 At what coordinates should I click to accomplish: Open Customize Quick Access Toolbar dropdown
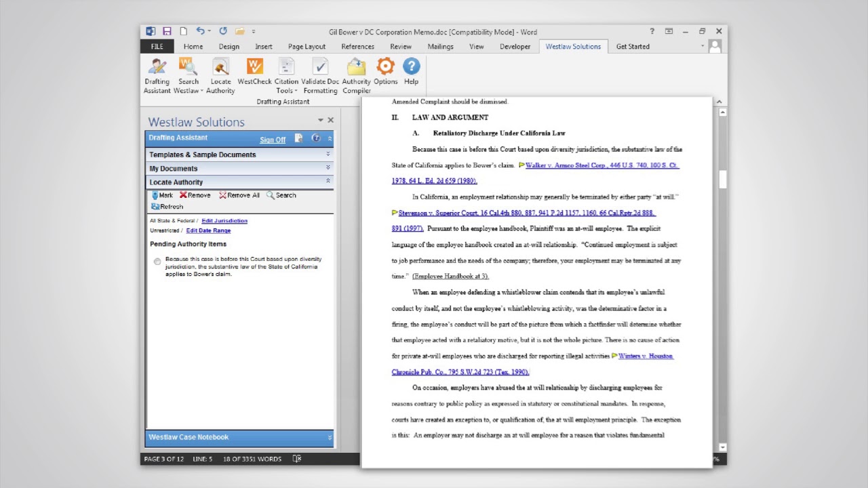[x=254, y=31]
